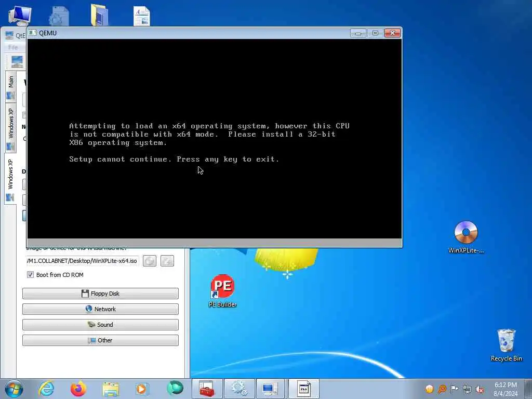Click the CD drive icon beside ISO path

(150, 261)
